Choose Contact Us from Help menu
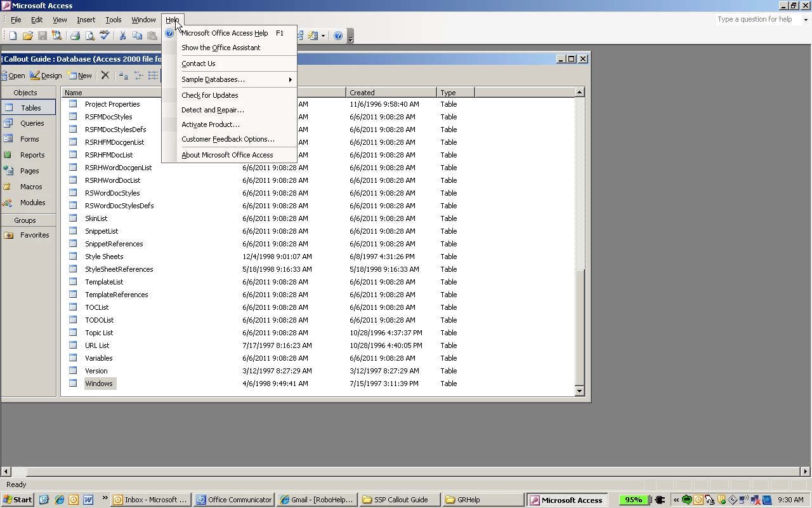 tap(230, 63)
